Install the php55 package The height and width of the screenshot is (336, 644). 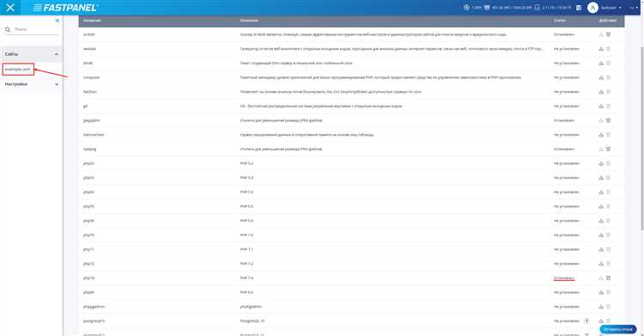(x=601, y=206)
